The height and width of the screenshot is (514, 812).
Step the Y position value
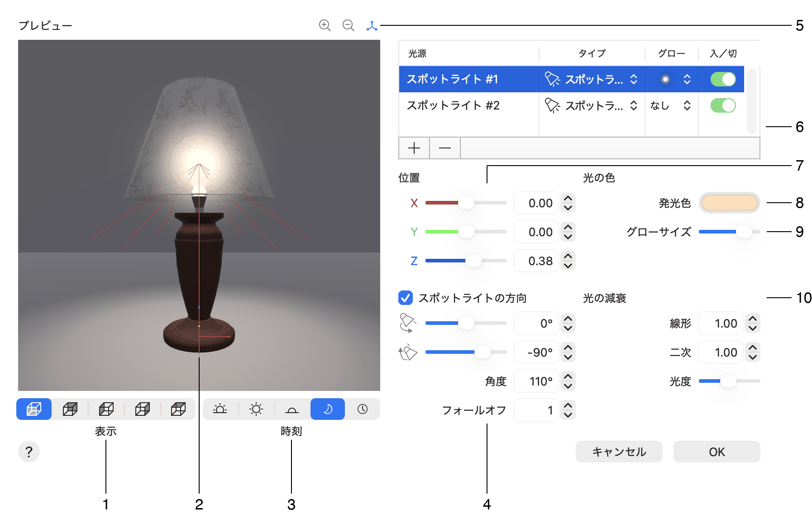(x=568, y=232)
